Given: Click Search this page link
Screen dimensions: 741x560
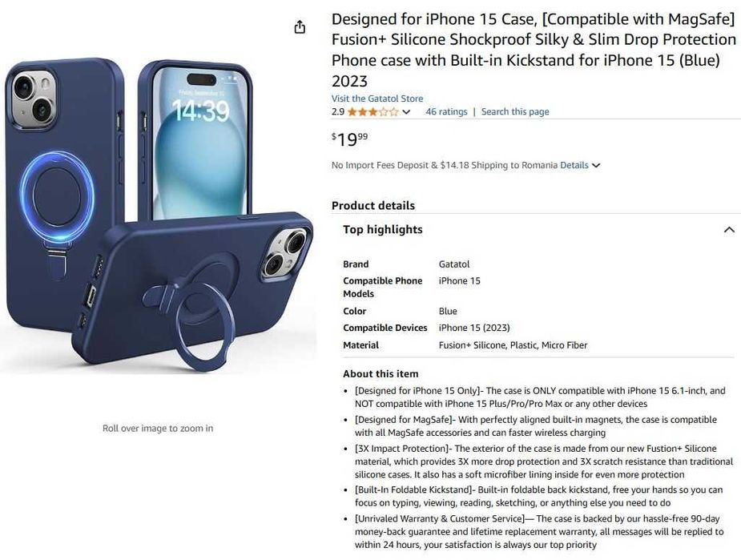Looking at the screenshot, I should 515,111.
